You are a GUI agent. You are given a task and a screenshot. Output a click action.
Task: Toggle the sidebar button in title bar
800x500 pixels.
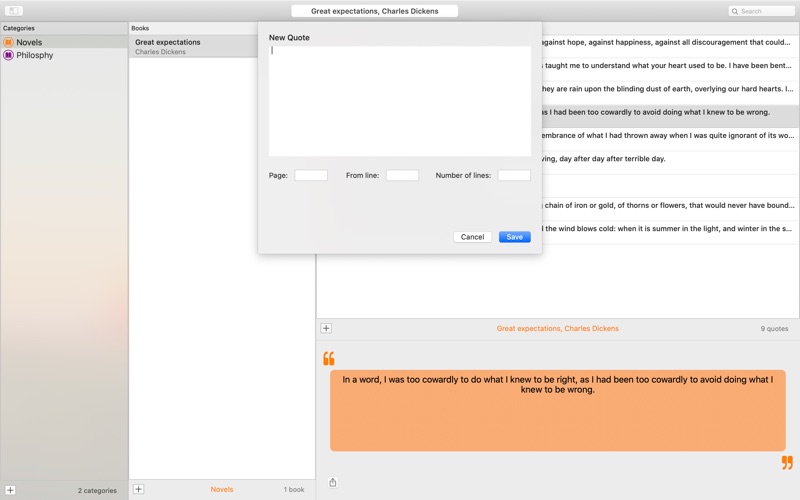point(14,11)
